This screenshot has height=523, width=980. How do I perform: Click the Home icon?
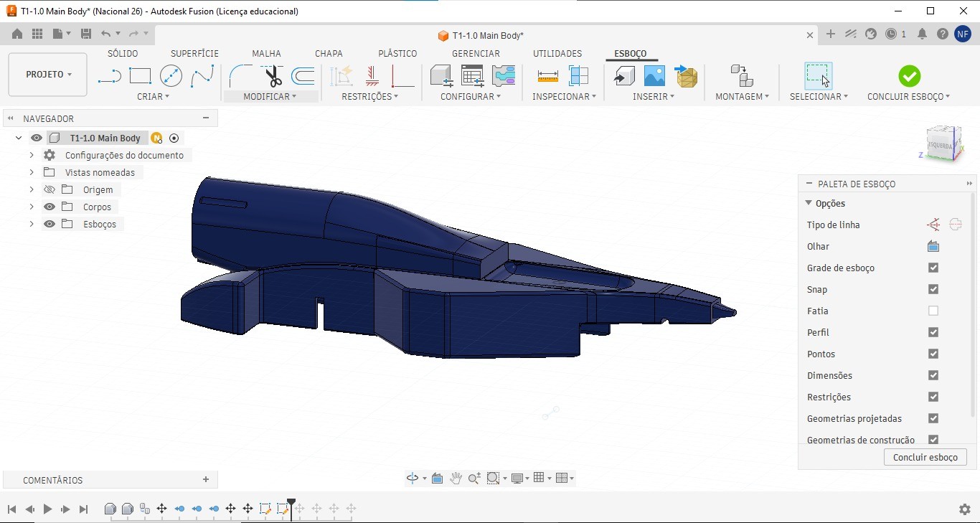17,34
